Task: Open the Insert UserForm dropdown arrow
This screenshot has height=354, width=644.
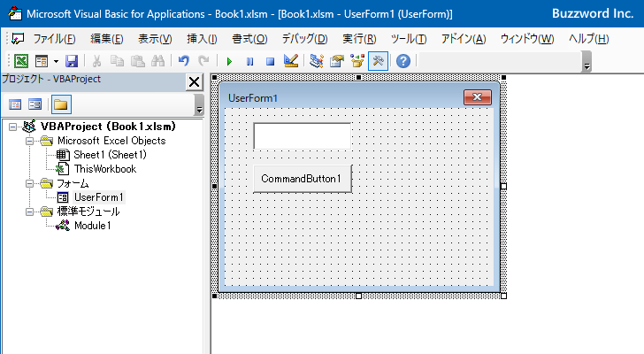Action: pos(56,62)
